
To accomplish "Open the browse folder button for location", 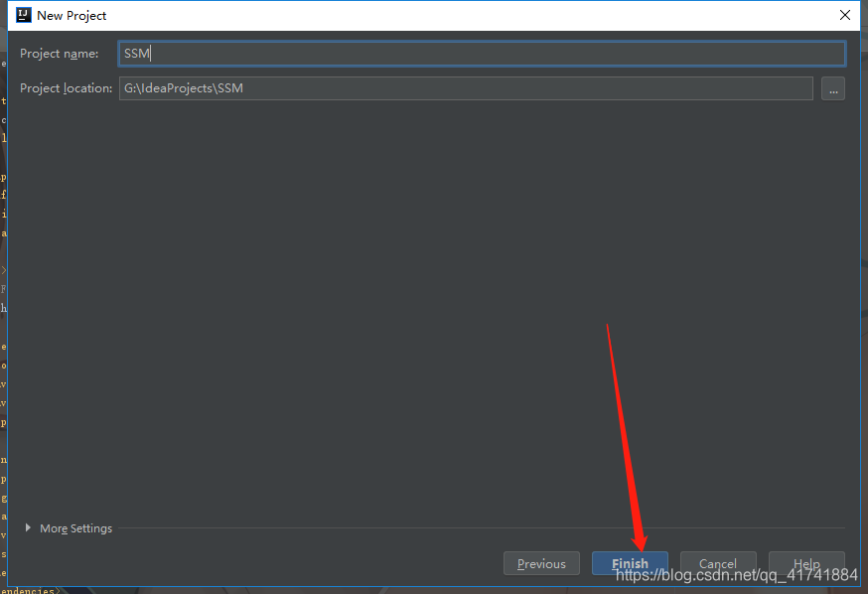I will (x=832, y=88).
